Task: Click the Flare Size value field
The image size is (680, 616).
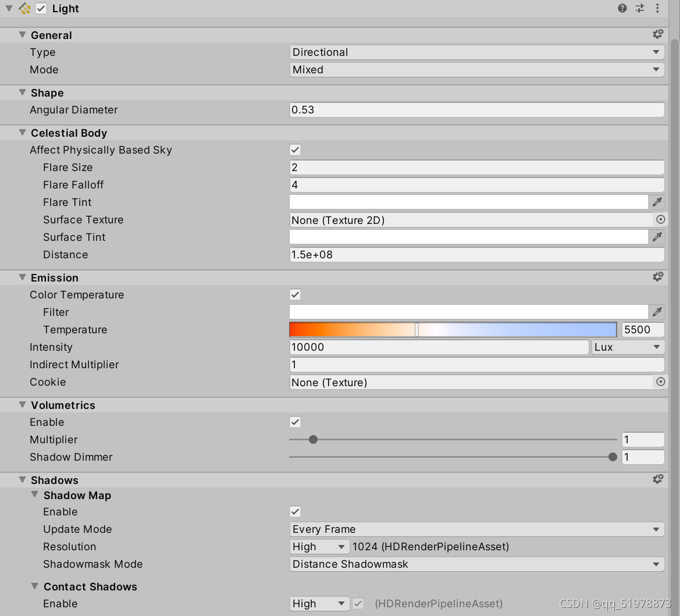Action: click(x=476, y=168)
